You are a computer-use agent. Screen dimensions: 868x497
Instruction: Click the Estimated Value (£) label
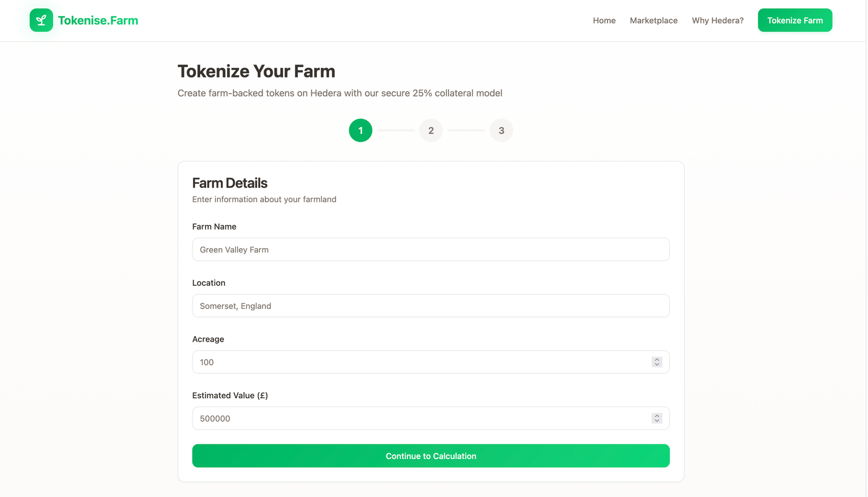(230, 396)
